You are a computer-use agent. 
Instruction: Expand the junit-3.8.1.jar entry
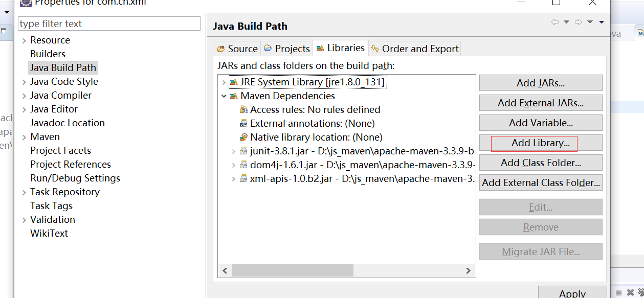pos(233,151)
